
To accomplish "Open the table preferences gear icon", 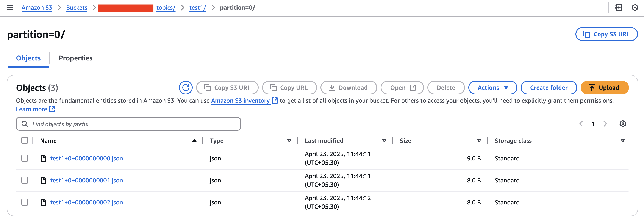I will [622, 124].
